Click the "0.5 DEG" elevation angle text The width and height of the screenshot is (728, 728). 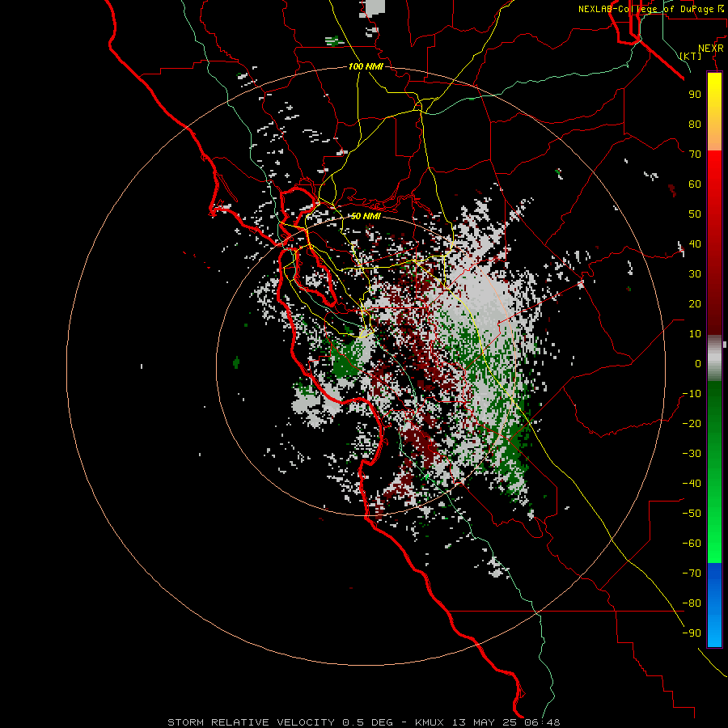click(x=368, y=722)
